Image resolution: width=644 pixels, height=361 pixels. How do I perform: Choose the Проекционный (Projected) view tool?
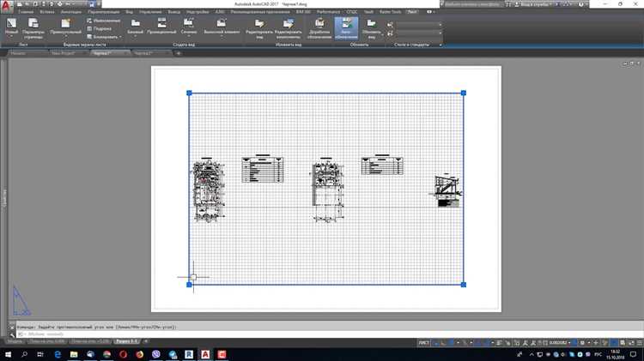point(161,27)
